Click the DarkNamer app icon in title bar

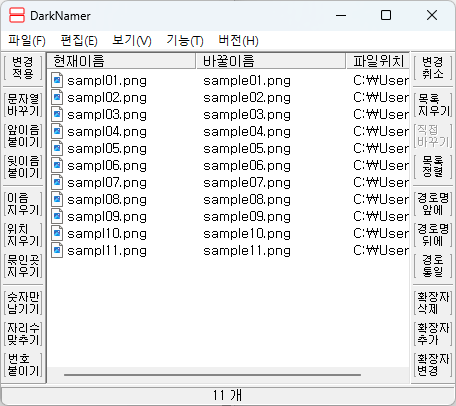coord(17,15)
